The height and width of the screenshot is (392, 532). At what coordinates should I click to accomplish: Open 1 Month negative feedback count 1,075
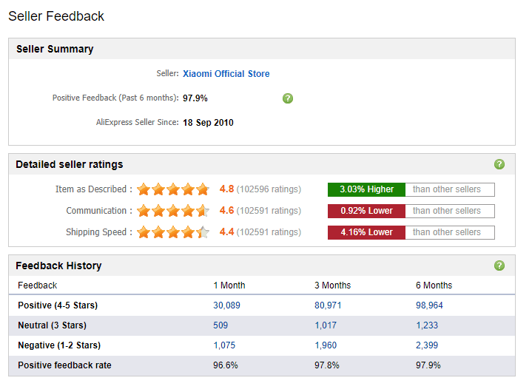224,345
